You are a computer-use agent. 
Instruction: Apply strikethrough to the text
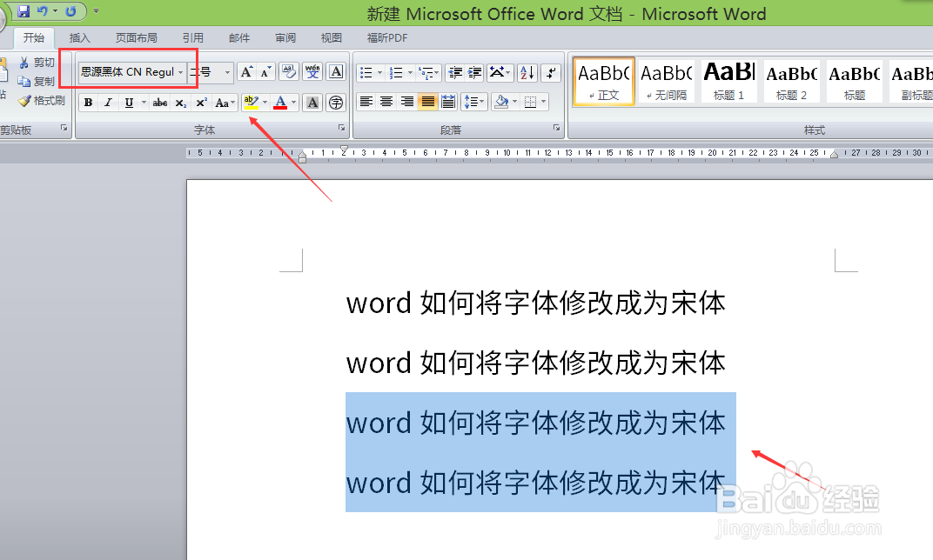point(159,102)
